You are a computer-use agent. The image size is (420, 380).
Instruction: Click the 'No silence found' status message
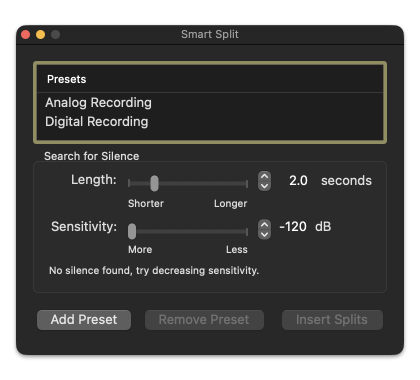(154, 270)
